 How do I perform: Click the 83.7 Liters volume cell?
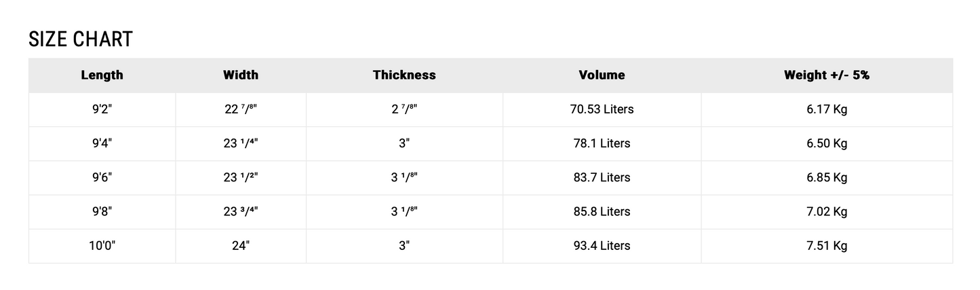click(602, 177)
